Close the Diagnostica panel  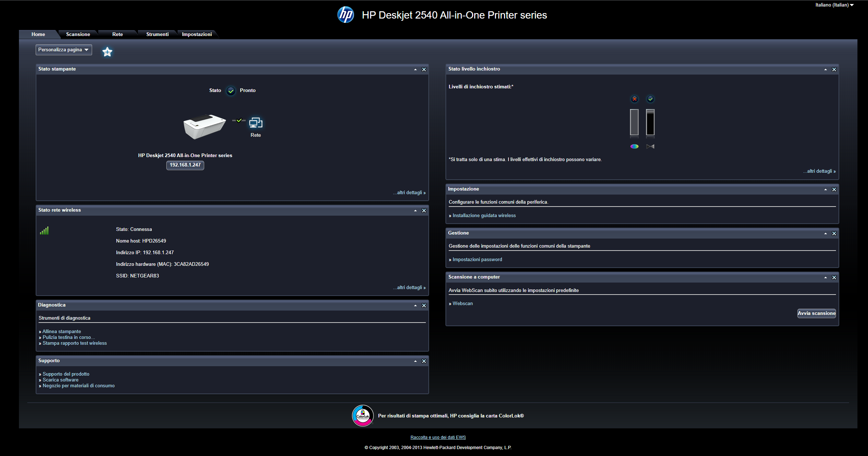424,305
